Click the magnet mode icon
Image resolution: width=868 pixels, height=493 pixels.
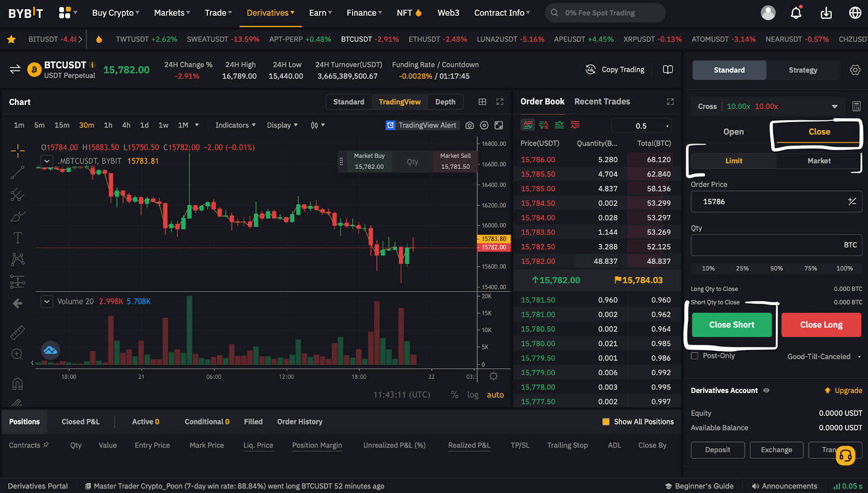tap(17, 384)
